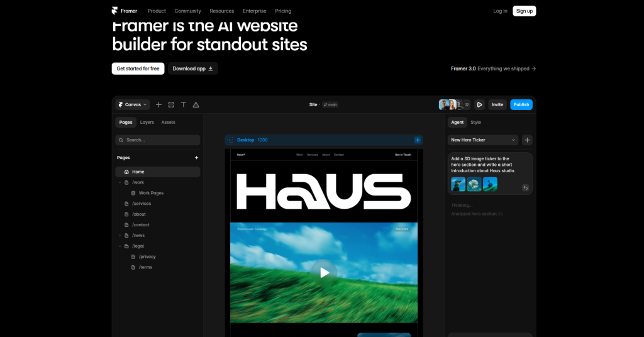Select the Work Pages collection item
This screenshot has height=337, width=644.
[x=151, y=193]
